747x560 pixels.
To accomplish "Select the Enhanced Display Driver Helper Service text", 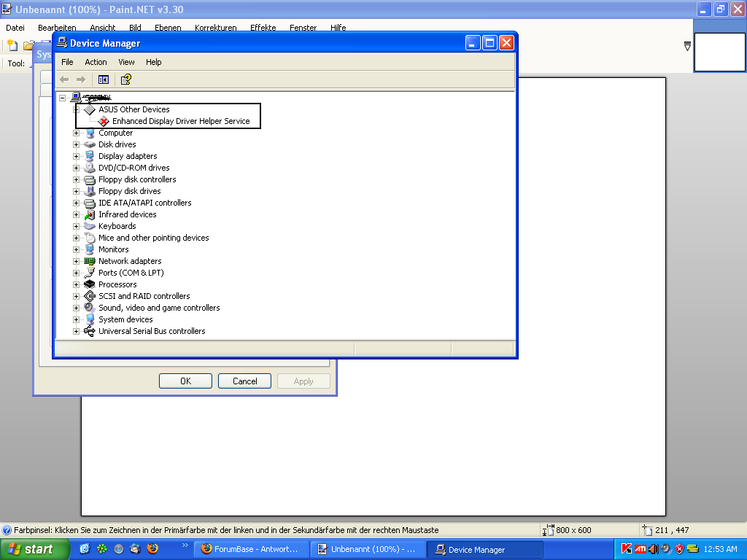I will (x=181, y=122).
